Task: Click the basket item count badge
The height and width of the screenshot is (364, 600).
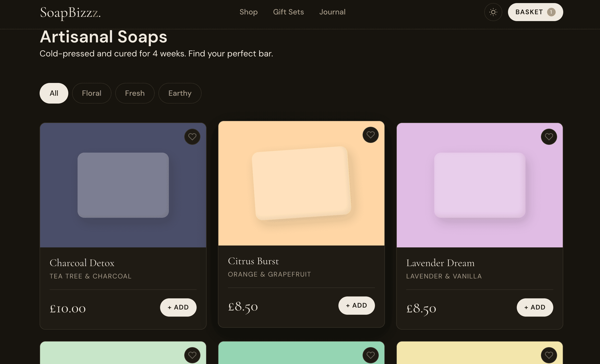Action: [x=551, y=12]
